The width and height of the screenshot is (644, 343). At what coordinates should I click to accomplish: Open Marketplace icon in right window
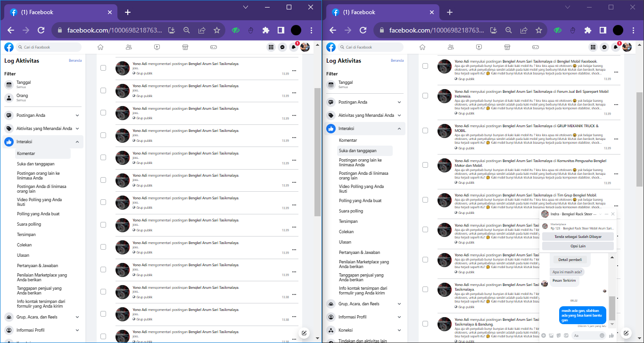coord(507,47)
